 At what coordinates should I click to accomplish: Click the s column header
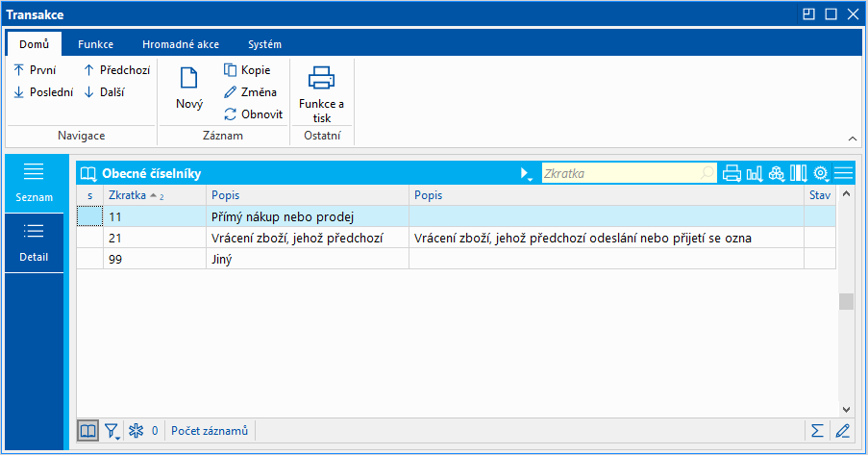coord(89,195)
